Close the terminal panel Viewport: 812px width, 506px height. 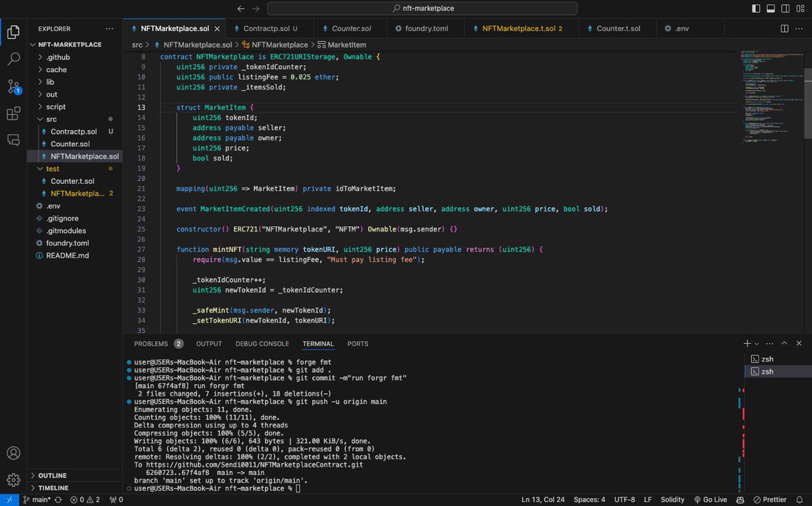point(800,344)
